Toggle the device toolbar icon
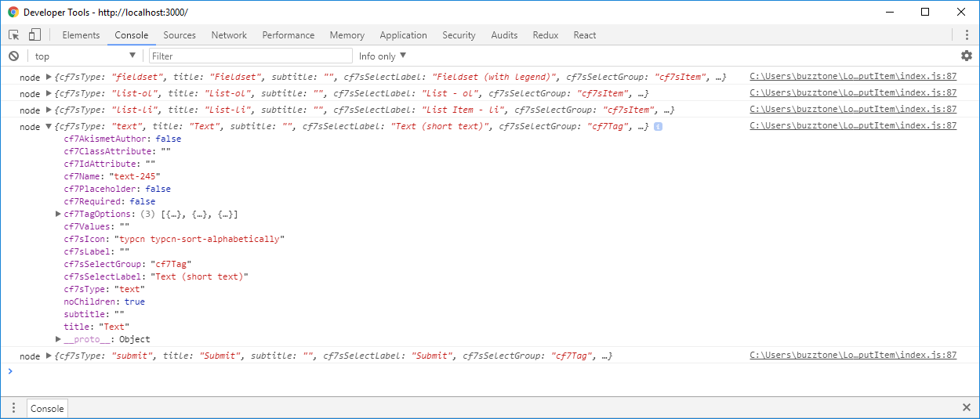 pos(34,35)
